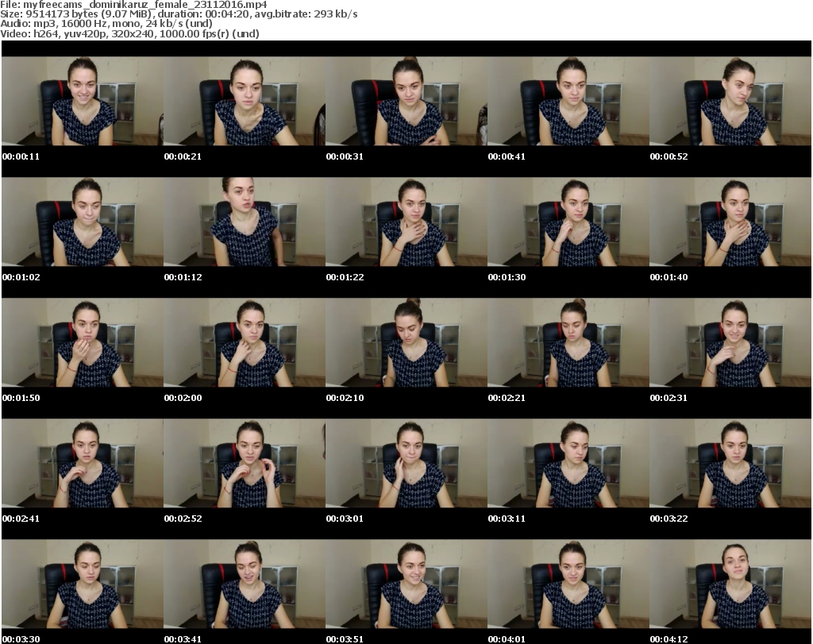
Task: Select the thumbnail frame at 00:00:31
Action: point(406,101)
